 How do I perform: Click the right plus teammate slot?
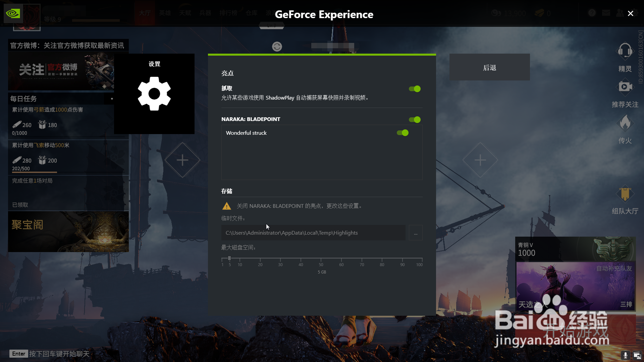[x=480, y=160]
